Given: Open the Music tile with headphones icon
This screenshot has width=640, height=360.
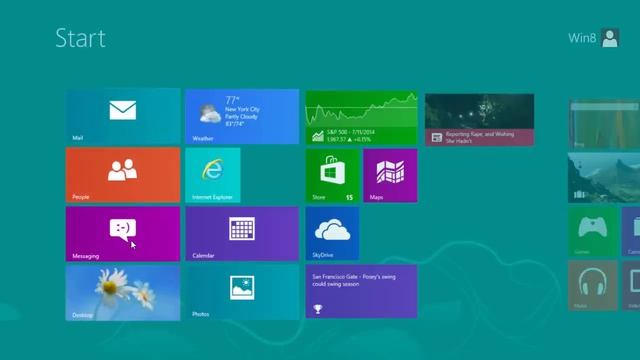Looking at the screenshot, I should click(x=593, y=286).
